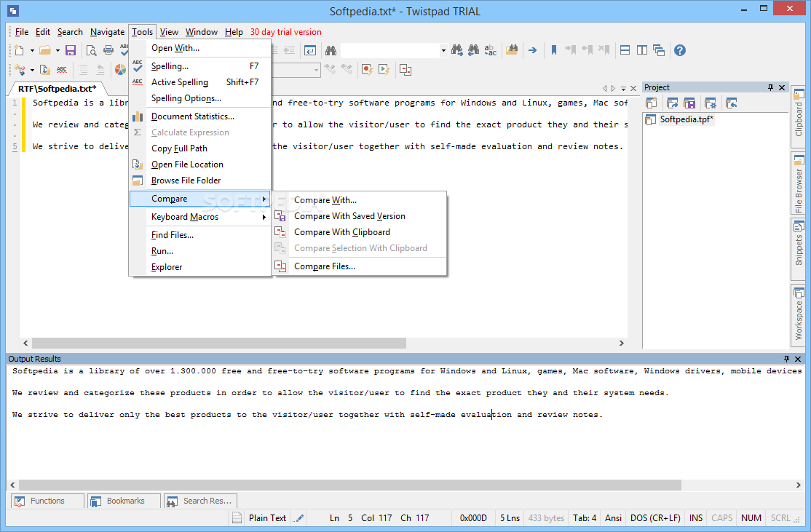Open the color wheel picker icon
Screen dimensions: 811x532
click(x=120, y=69)
